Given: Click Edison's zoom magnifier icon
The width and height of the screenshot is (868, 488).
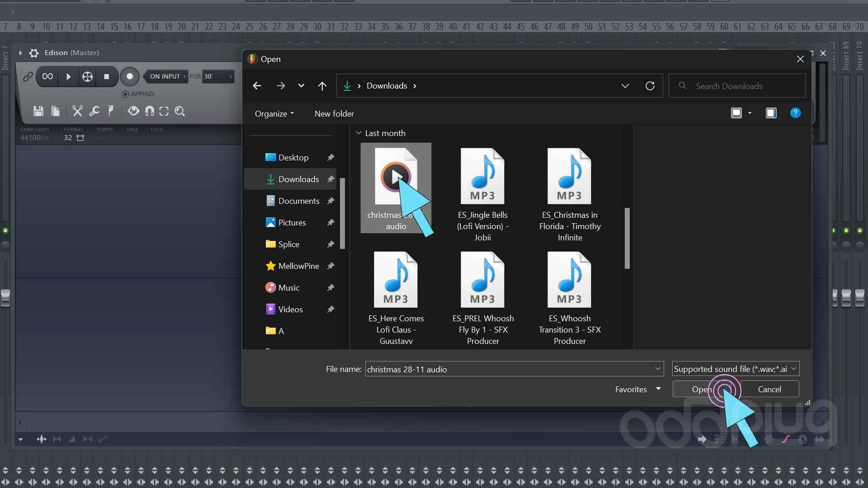Looking at the screenshot, I should point(179,111).
